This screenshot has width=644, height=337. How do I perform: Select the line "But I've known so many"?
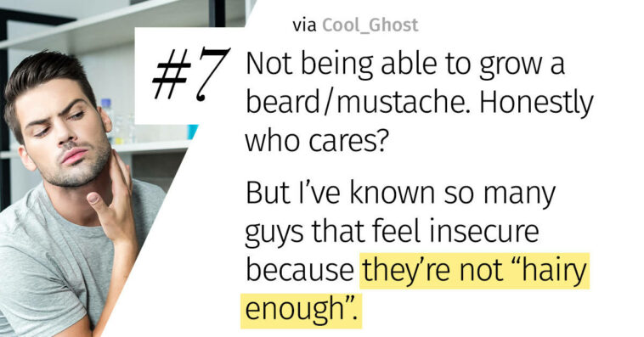400,193
